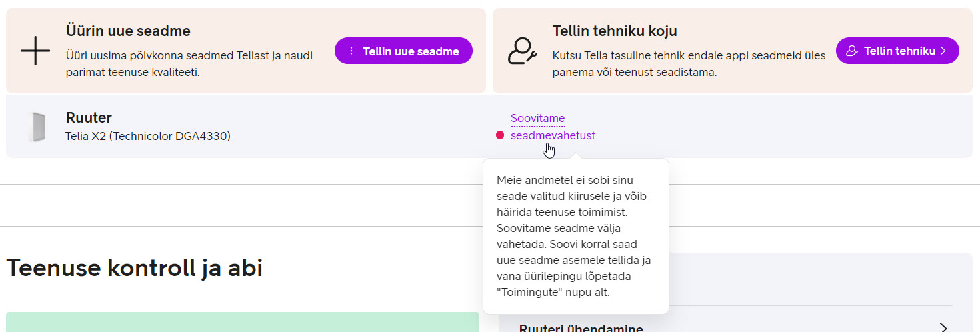Click the red status dot by the router

click(500, 135)
